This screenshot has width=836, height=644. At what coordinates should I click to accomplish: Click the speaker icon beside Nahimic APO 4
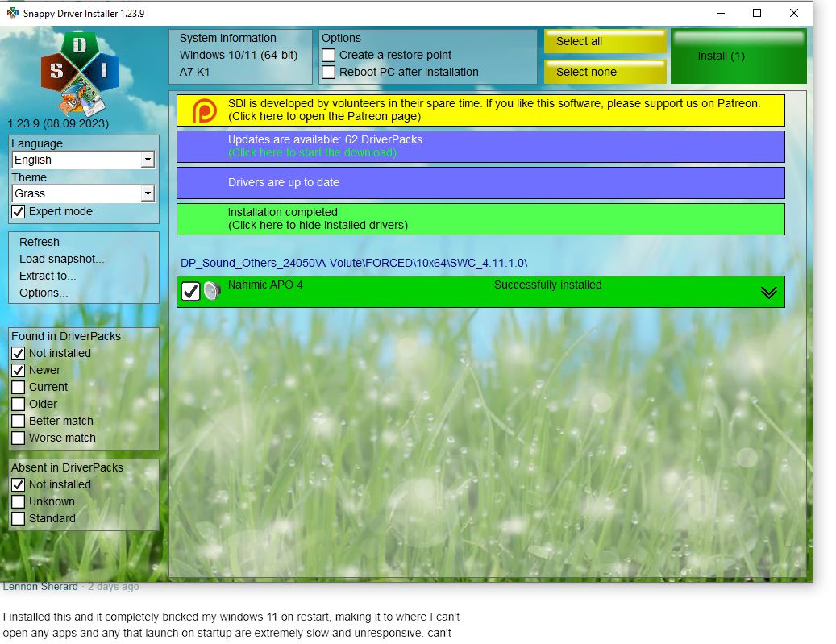point(212,291)
